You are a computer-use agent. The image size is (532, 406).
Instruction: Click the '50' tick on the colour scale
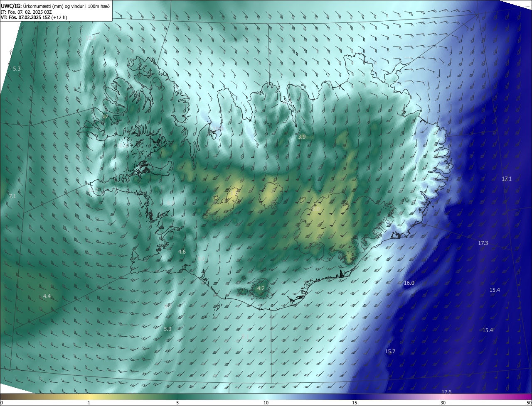(529, 403)
